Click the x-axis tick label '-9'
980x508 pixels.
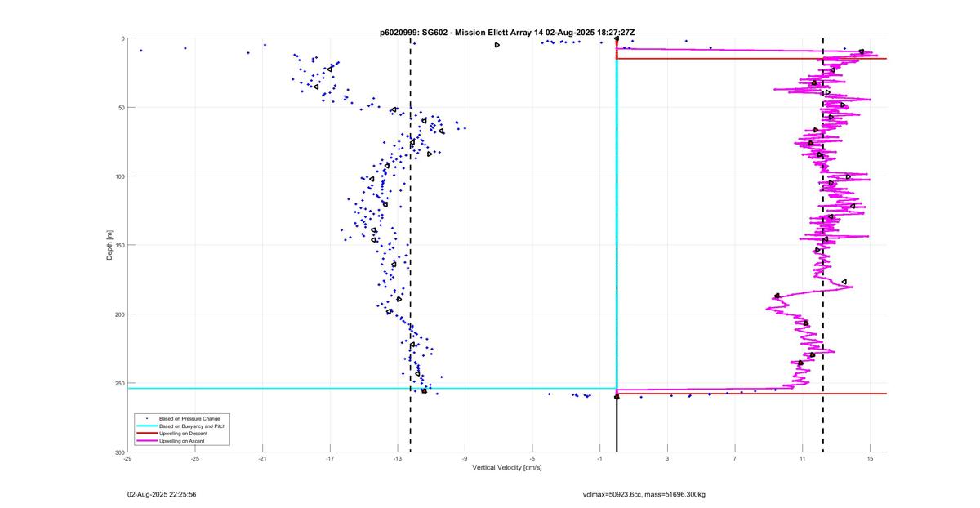pyautogui.click(x=465, y=459)
